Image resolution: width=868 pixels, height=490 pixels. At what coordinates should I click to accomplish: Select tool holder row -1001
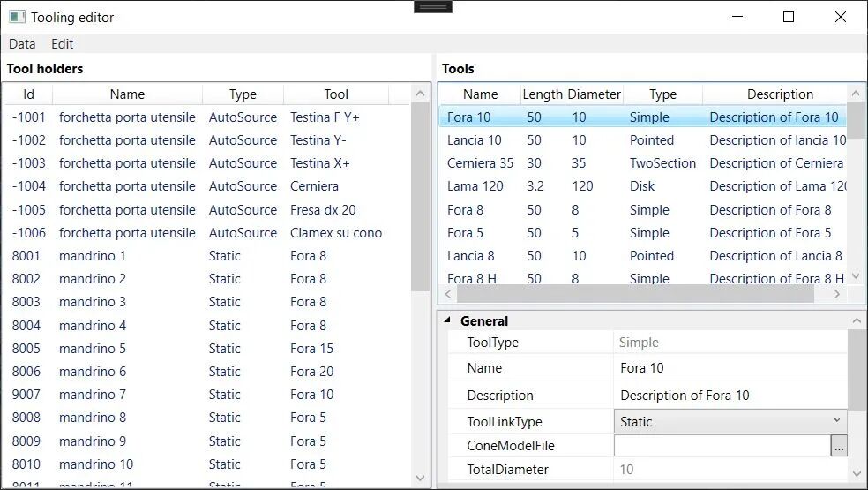pos(207,117)
